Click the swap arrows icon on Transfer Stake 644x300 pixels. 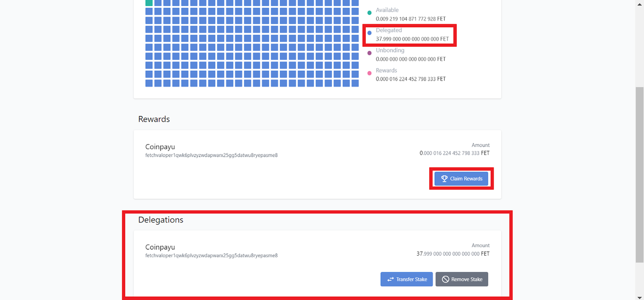pyautogui.click(x=390, y=279)
